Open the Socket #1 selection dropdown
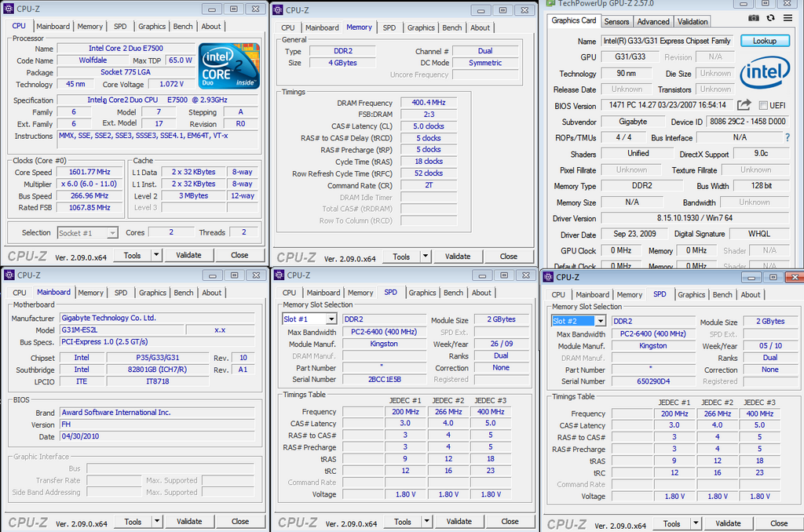Viewport: 804px width, 532px height. [112, 233]
